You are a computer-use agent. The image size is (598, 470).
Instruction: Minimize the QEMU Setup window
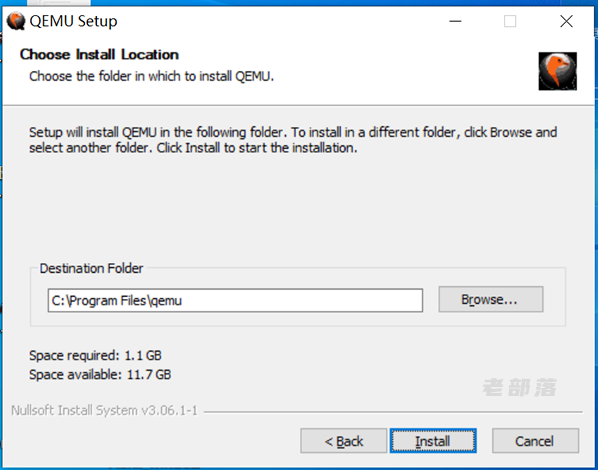tap(455, 21)
